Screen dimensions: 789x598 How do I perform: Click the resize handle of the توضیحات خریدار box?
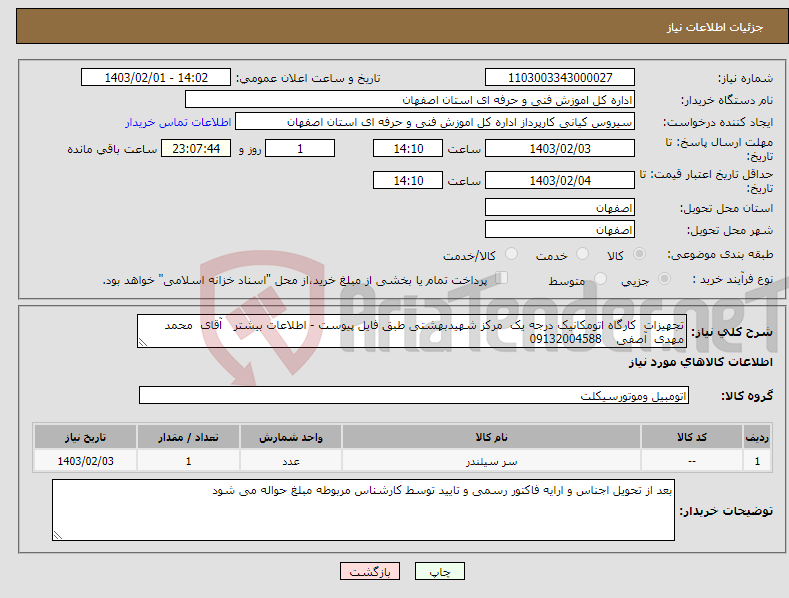[x=58, y=535]
